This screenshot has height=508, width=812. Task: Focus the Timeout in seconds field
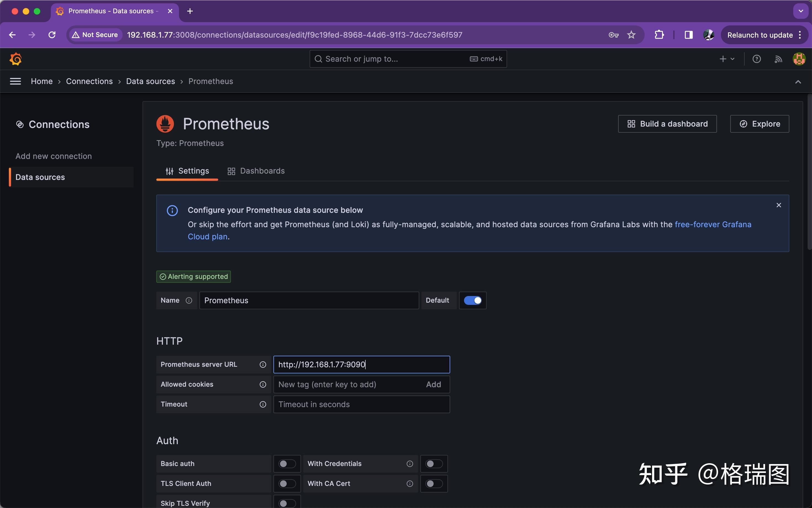(361, 405)
